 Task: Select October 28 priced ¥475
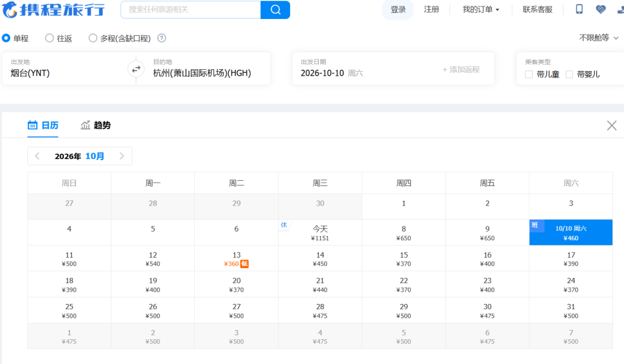pos(320,310)
